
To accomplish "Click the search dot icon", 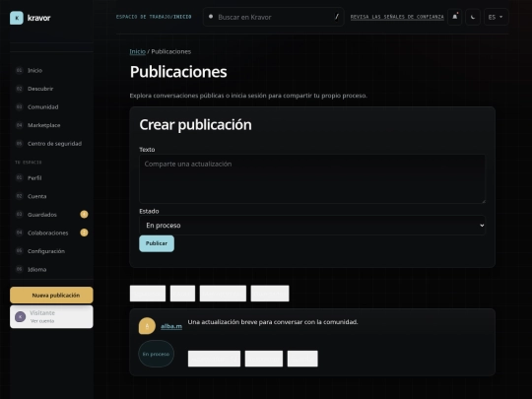I will point(211,17).
